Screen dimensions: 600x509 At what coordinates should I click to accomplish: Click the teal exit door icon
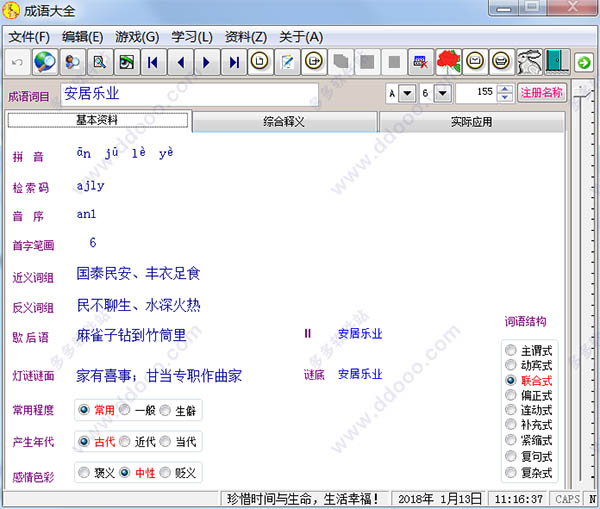(x=557, y=62)
